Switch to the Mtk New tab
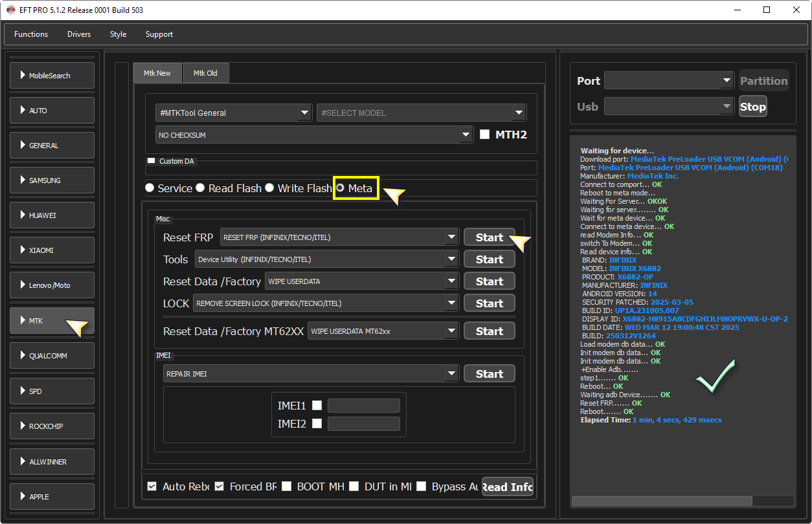Viewport: 812px width, 524px height. [x=157, y=73]
